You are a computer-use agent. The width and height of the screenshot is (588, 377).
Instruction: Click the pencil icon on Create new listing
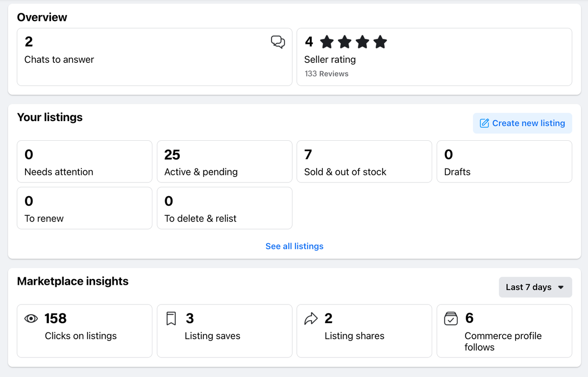click(485, 123)
